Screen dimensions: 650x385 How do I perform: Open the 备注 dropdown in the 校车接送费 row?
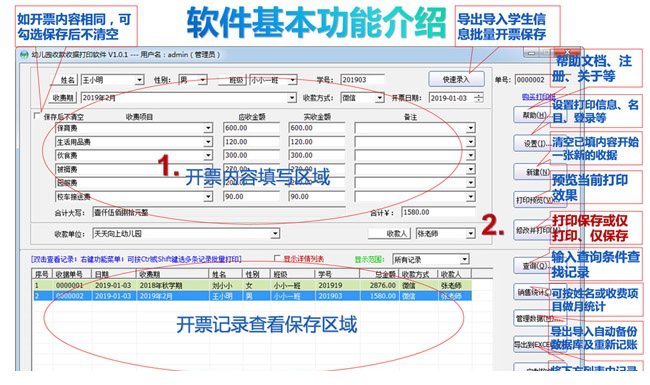click(x=471, y=196)
